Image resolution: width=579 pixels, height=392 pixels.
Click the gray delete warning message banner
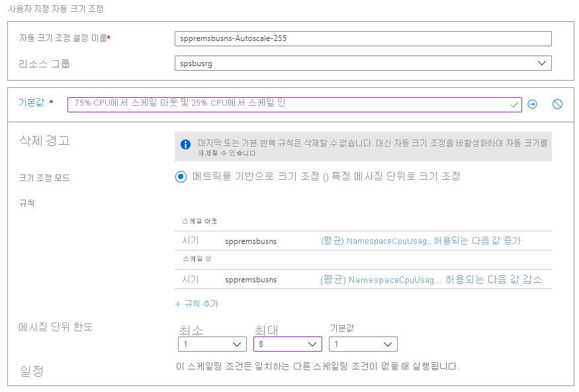coord(363,147)
